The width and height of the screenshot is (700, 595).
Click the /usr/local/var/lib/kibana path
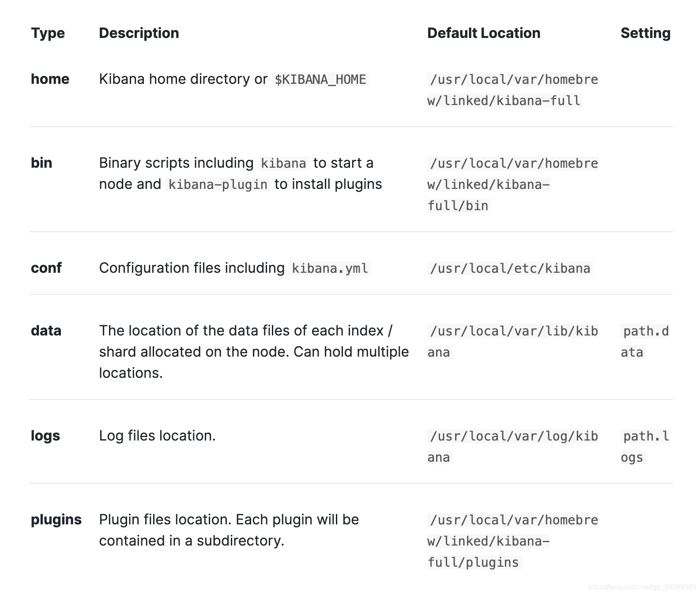[x=513, y=342]
